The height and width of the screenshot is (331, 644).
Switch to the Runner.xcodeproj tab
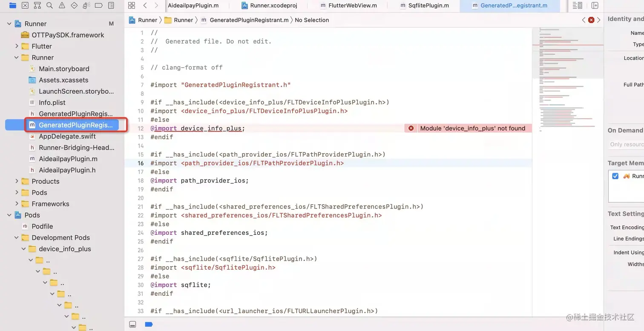[x=269, y=6]
